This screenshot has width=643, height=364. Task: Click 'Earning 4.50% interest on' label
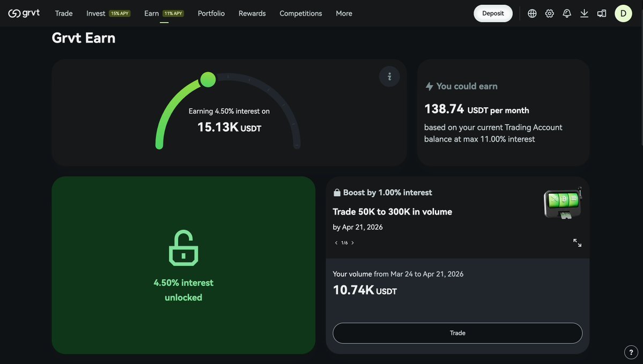tap(229, 111)
